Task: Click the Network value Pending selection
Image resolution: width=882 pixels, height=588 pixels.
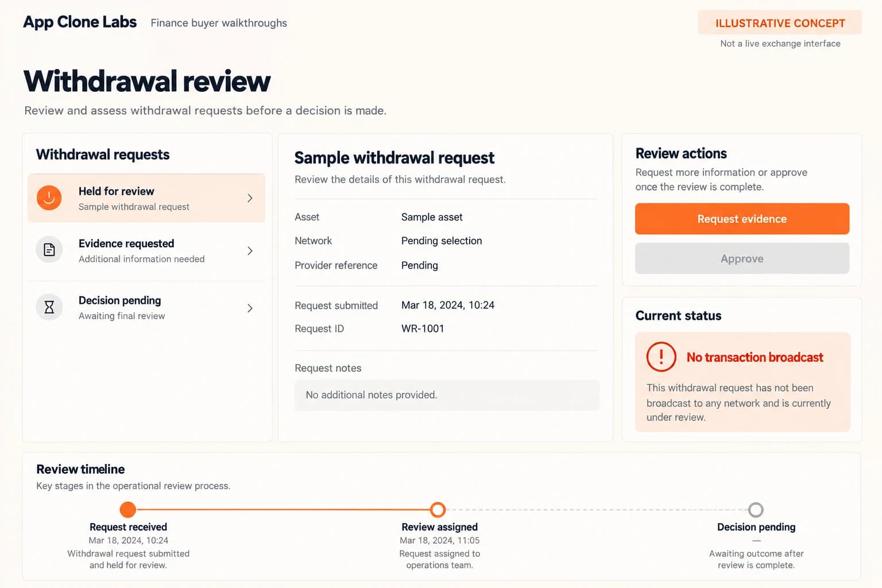Action: (x=442, y=241)
